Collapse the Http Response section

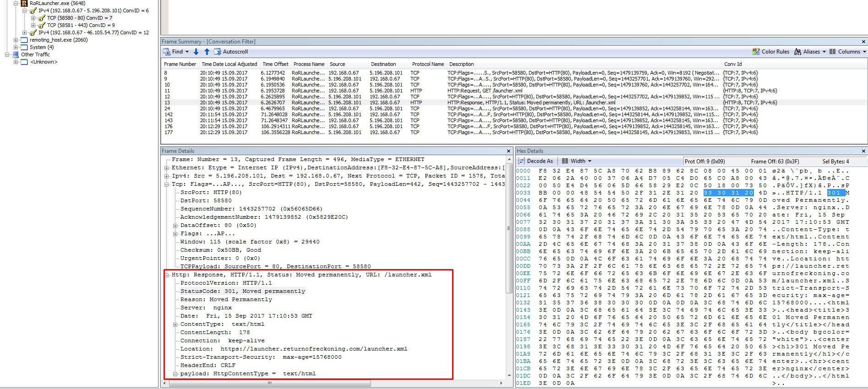(x=167, y=275)
